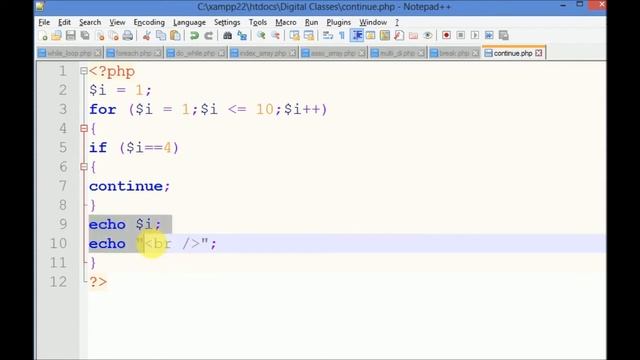
Task: Click the user-defined language icon
Action: [371, 36]
